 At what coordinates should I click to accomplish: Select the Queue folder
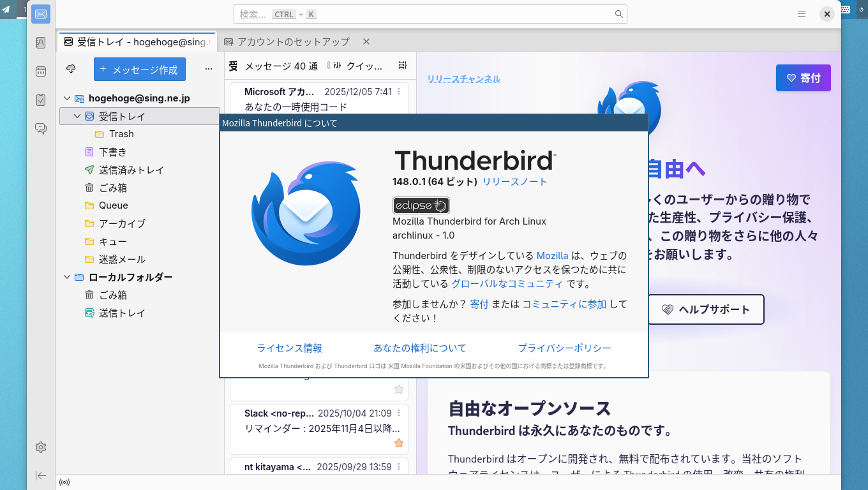(140, 205)
